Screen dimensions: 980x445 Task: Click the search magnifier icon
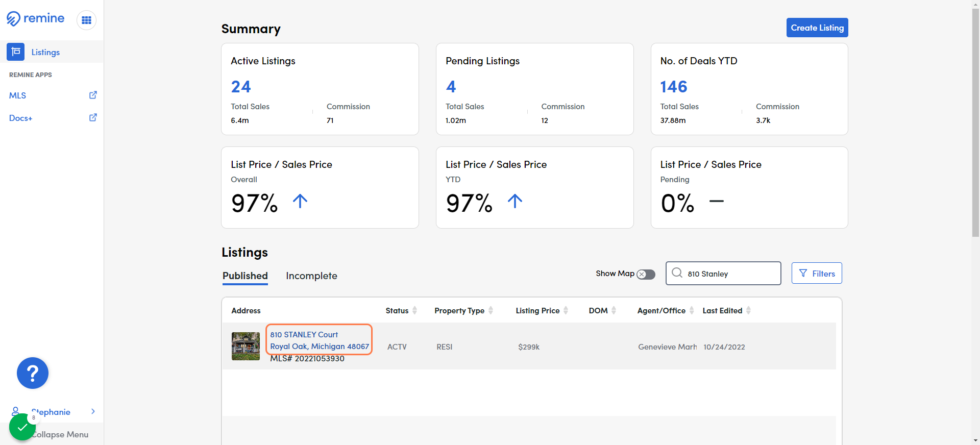point(677,273)
